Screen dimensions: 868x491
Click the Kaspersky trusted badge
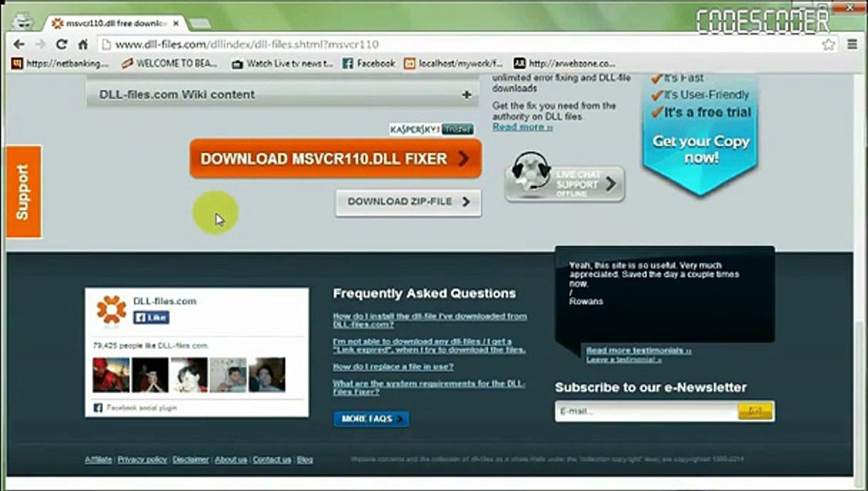point(432,129)
